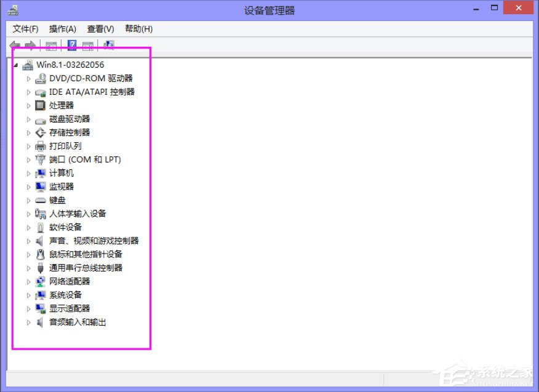Click the 显示适配器 display adapter icon
Screen dimensions: 539x392
(39, 308)
